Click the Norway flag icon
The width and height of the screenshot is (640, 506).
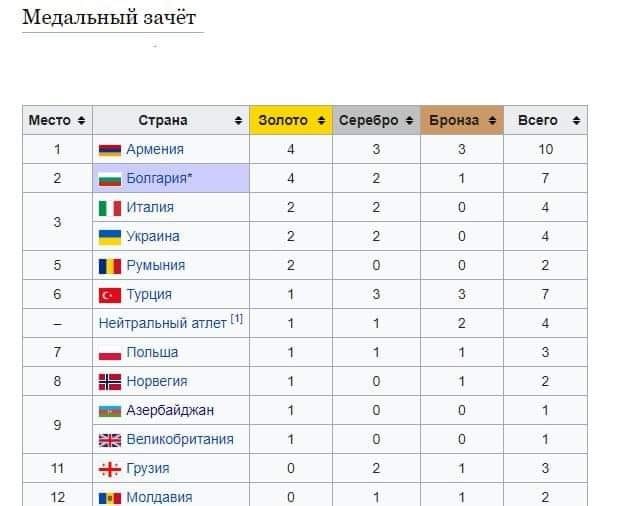tap(110, 382)
